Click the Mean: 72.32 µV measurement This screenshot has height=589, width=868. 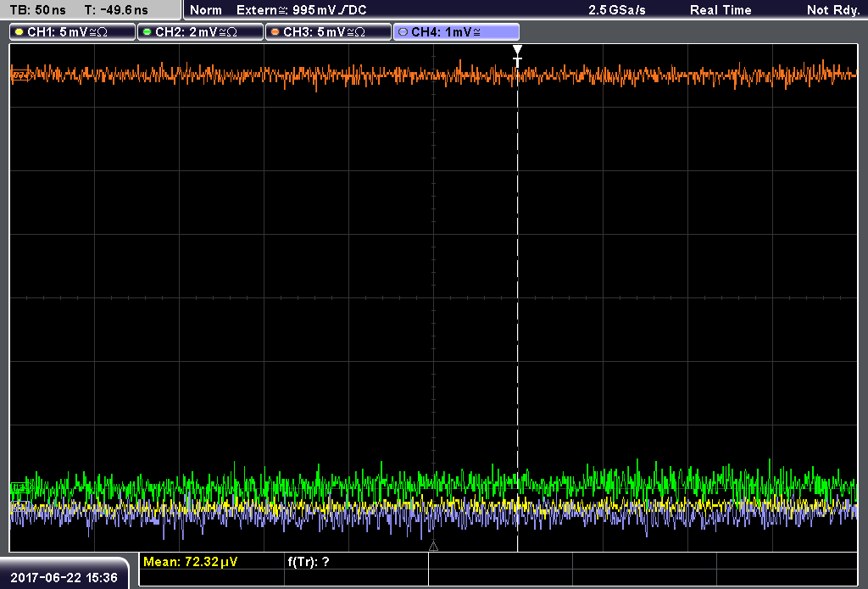[x=191, y=562]
